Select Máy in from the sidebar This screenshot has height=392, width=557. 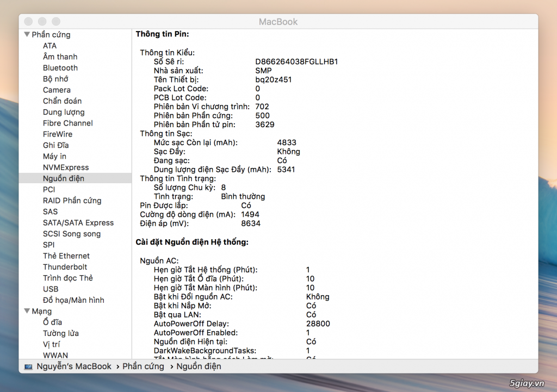54,156
